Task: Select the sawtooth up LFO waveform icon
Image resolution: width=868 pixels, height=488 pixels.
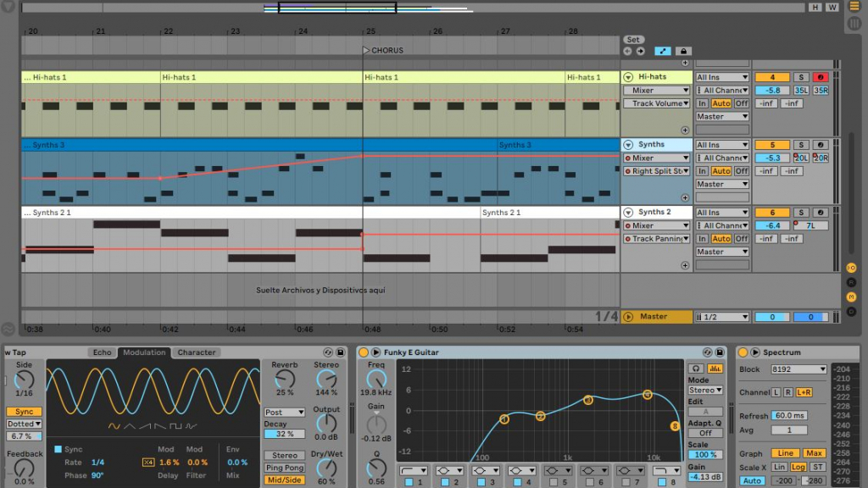Action: tap(145, 426)
